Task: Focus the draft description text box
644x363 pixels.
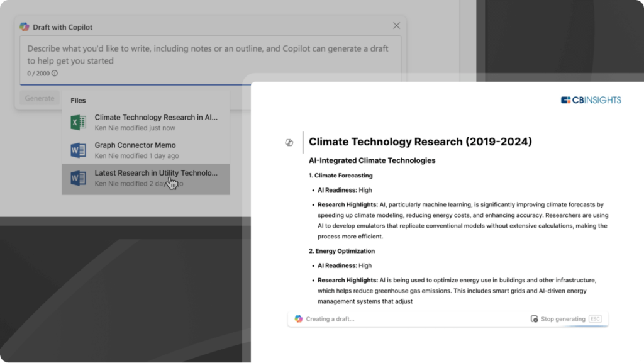Action: click(210, 55)
